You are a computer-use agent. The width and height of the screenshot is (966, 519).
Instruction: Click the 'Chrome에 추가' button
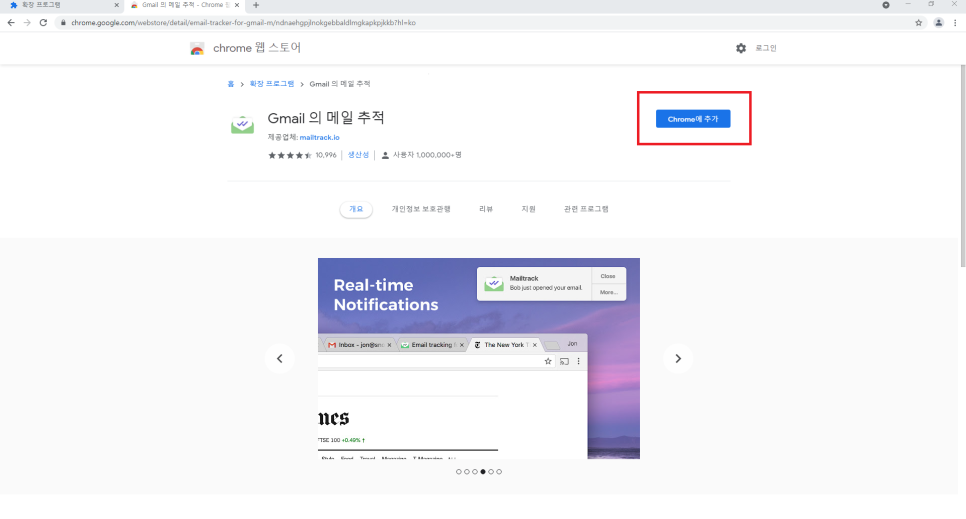(692, 119)
